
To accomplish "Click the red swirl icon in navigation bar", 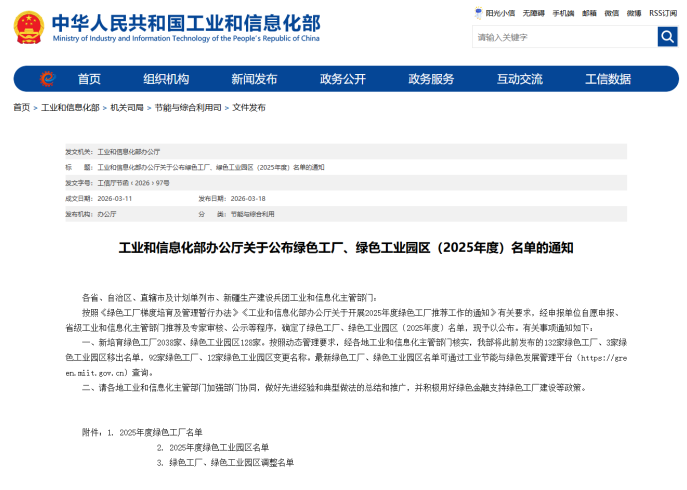I will point(47,79).
